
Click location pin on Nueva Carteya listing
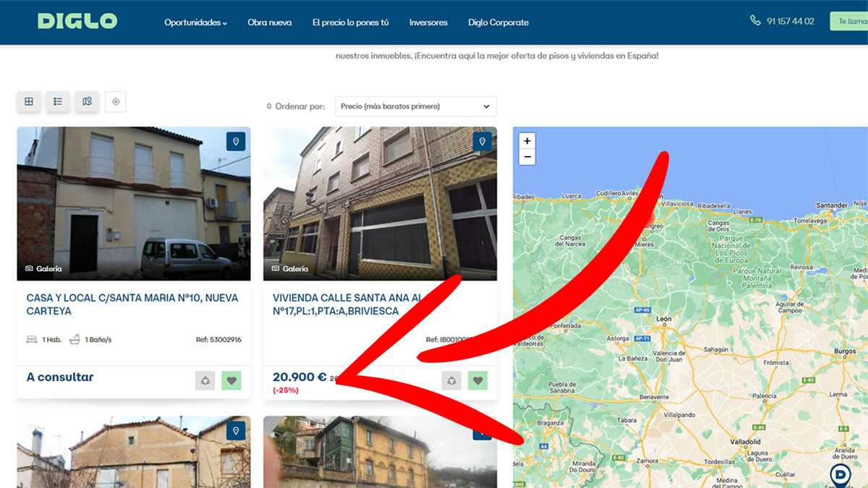coord(236,142)
